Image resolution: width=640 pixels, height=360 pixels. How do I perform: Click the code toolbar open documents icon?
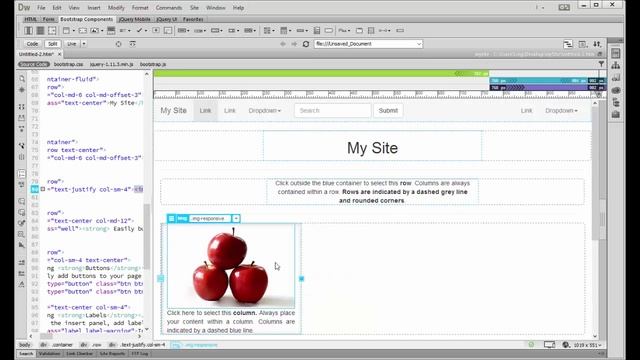pos(22,78)
